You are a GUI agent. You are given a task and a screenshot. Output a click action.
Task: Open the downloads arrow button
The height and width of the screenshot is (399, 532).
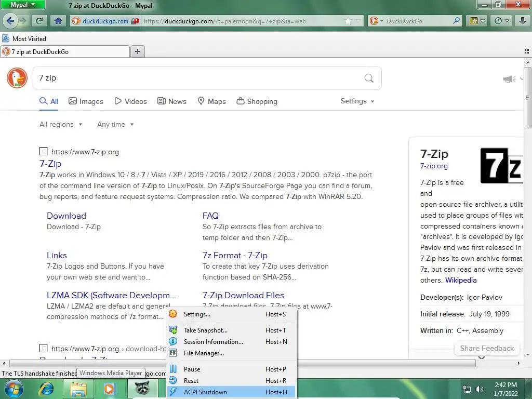click(x=523, y=21)
